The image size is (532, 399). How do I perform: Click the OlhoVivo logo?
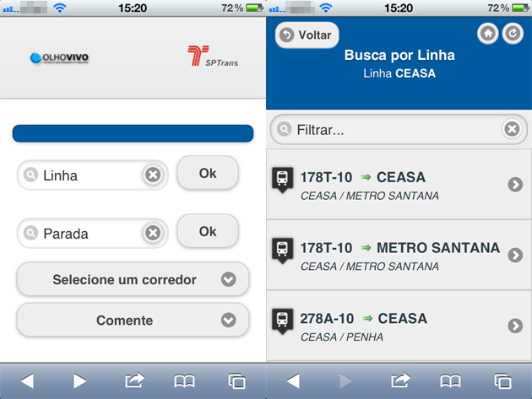[x=59, y=58]
